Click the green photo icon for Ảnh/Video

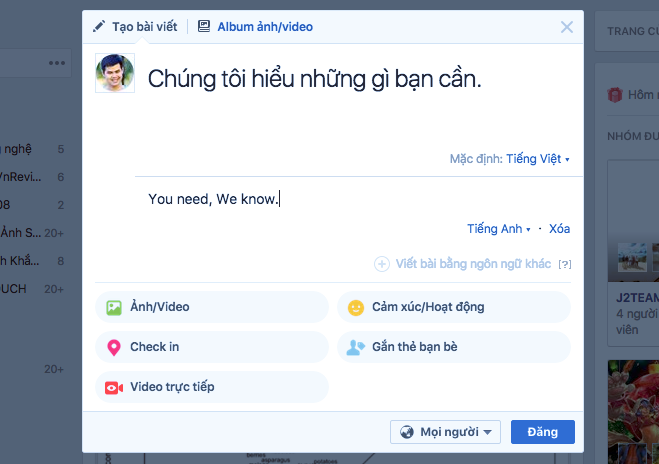tap(114, 307)
